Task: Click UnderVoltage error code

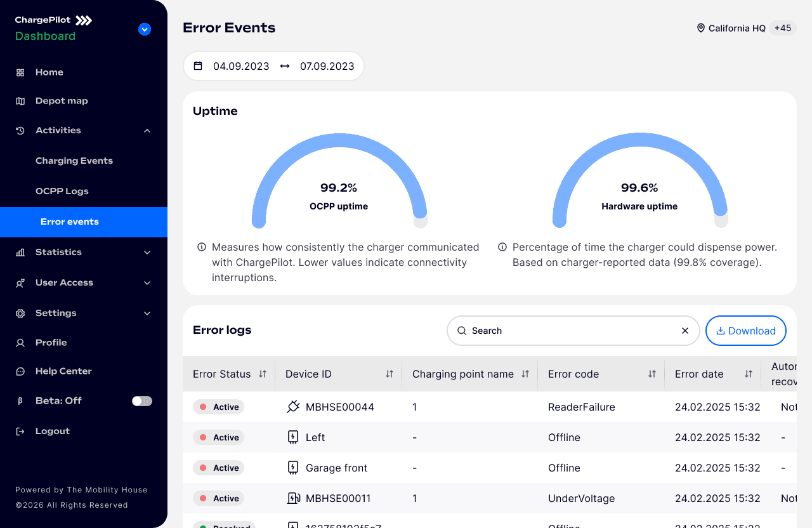Action: [582, 498]
